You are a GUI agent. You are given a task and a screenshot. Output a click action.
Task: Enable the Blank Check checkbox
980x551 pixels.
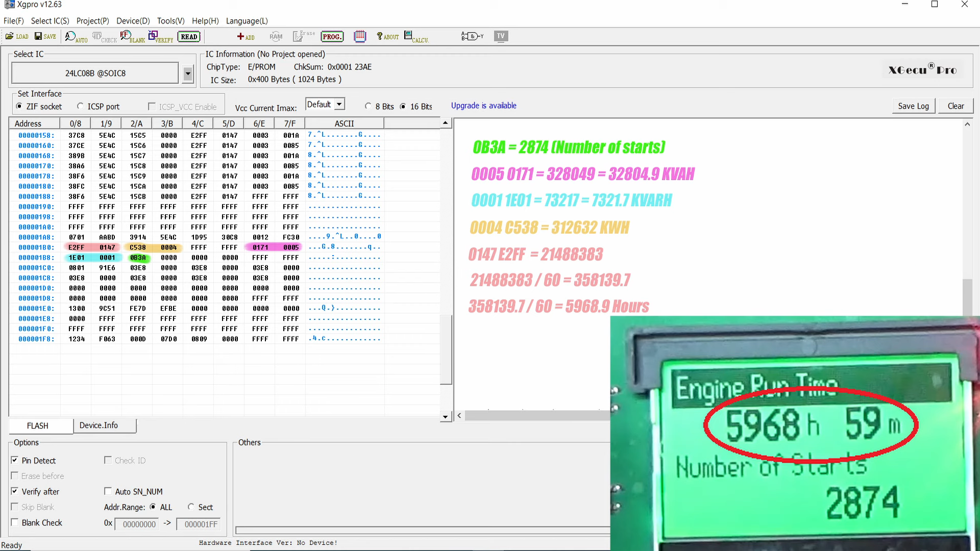(x=15, y=522)
